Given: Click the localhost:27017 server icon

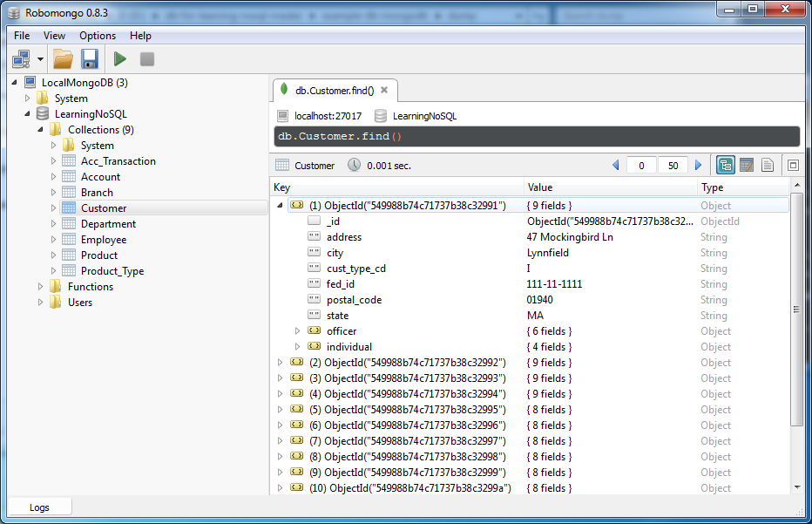Looking at the screenshot, I should [283, 116].
